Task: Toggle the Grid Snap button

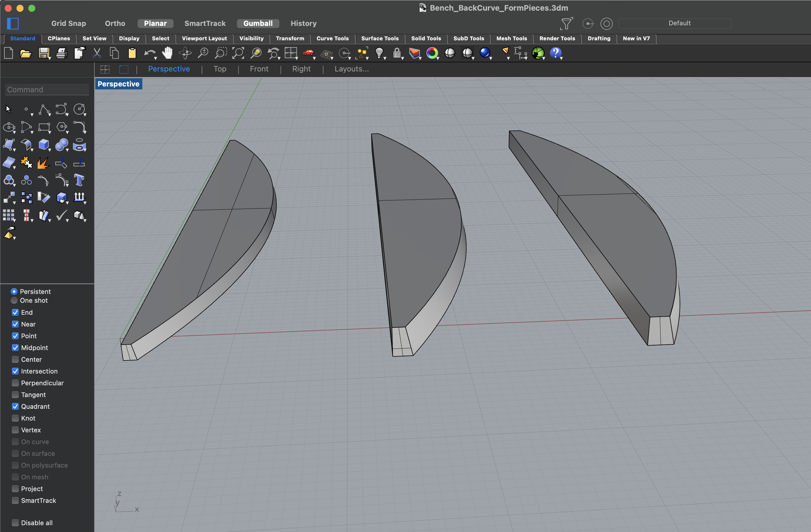Action: [x=68, y=23]
